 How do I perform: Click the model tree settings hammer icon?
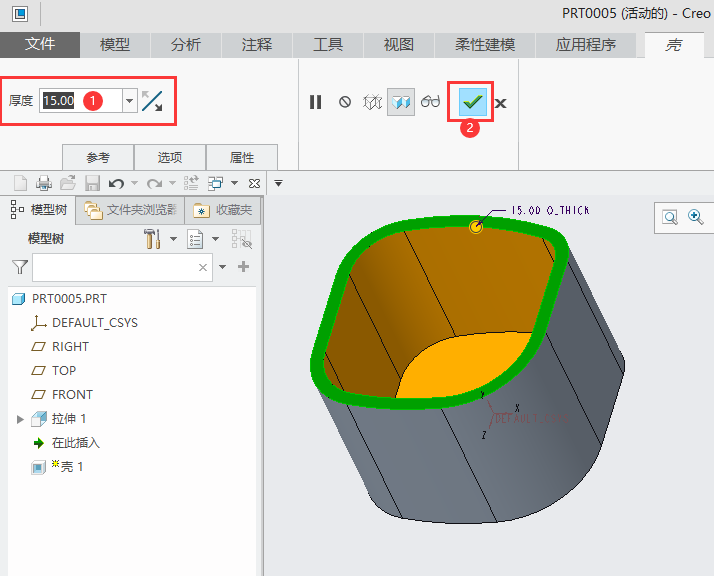click(152, 239)
